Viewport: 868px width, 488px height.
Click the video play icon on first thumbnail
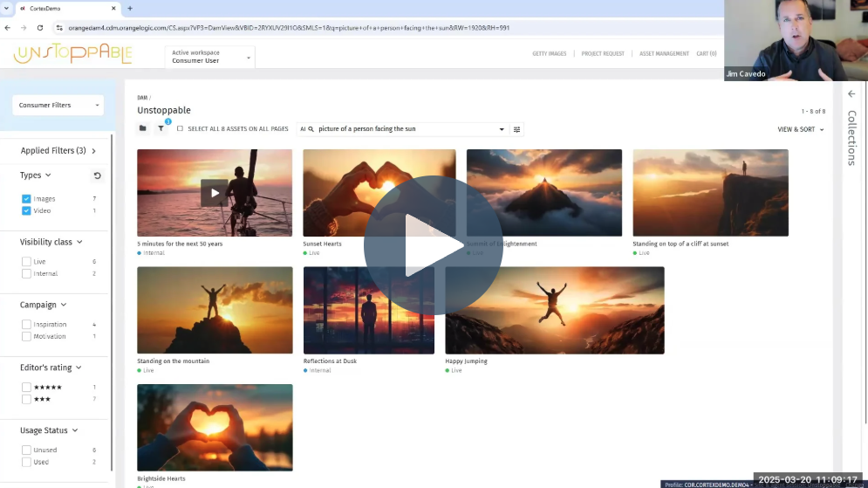(x=214, y=192)
